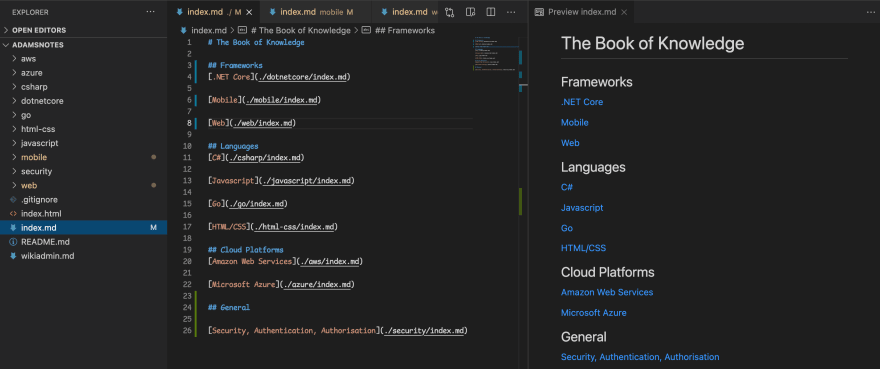Click modified dot badge on web folder
Viewport: 880px width, 369px height.
point(154,185)
